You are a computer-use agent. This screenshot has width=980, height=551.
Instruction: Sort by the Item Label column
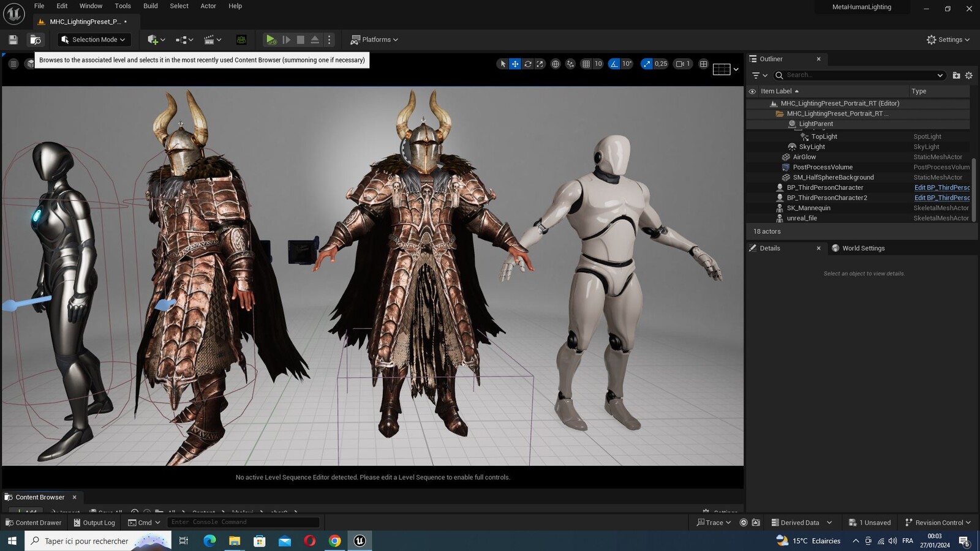(x=780, y=91)
